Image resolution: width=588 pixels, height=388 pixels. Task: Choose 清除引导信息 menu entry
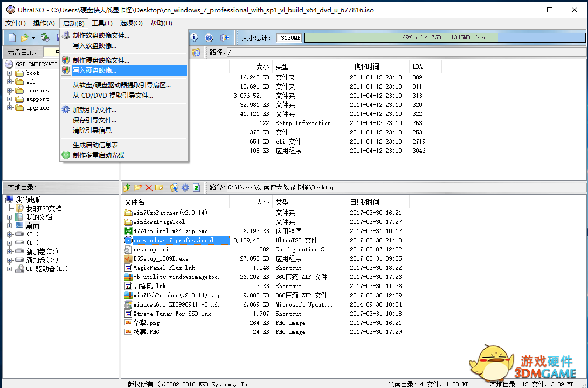[124, 131]
